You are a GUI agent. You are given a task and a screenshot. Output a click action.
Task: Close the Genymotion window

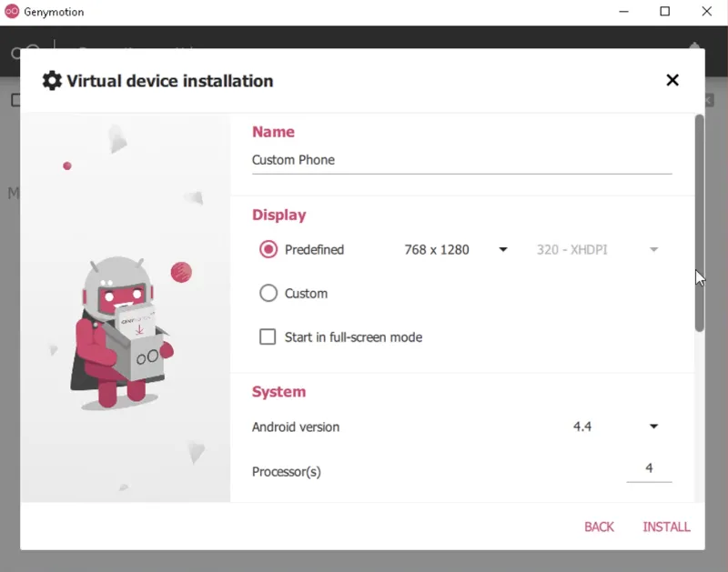(707, 12)
